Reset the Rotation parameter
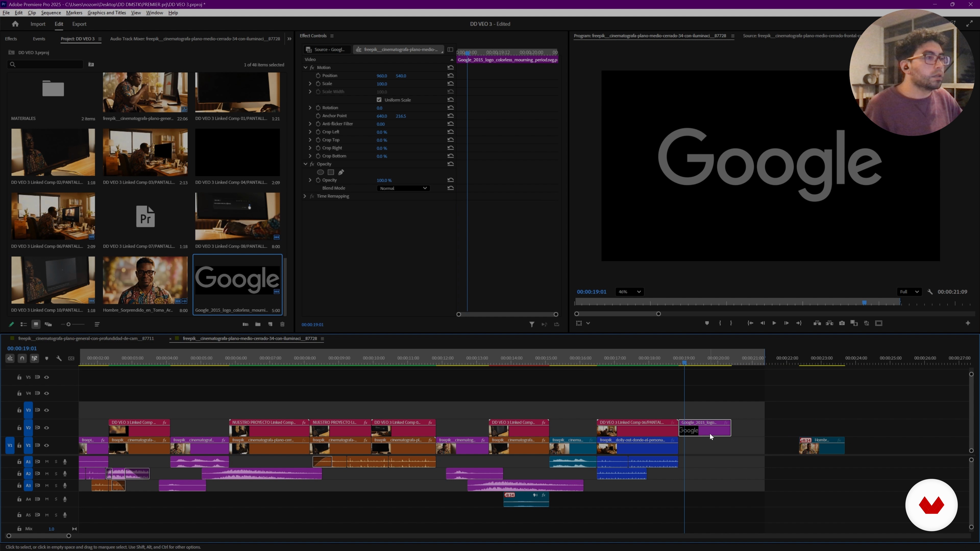980x551 pixels. [x=451, y=108]
